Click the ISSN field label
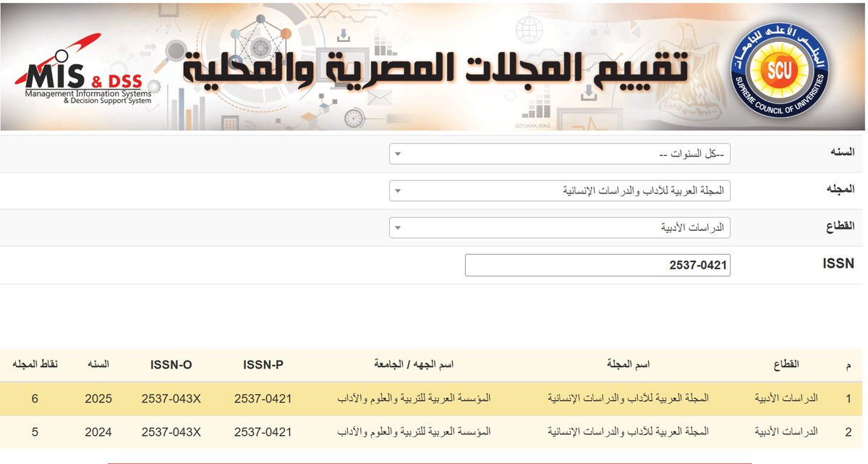This screenshot has width=868, height=464. pos(838,264)
